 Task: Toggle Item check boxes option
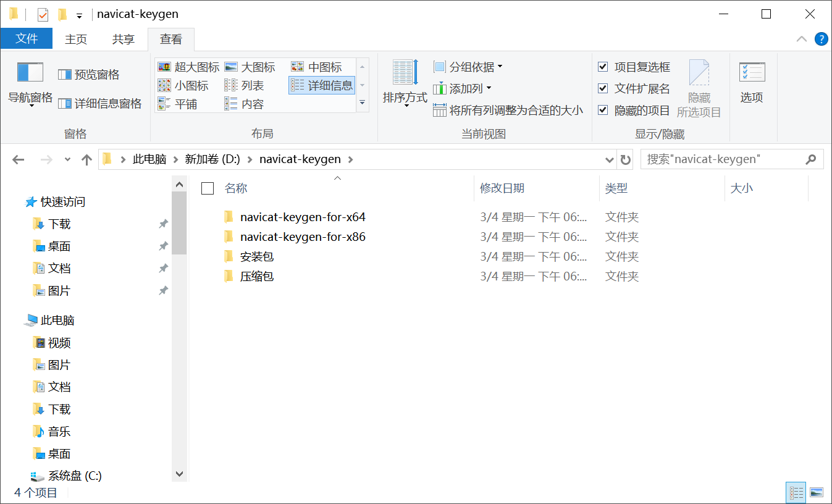coord(634,67)
